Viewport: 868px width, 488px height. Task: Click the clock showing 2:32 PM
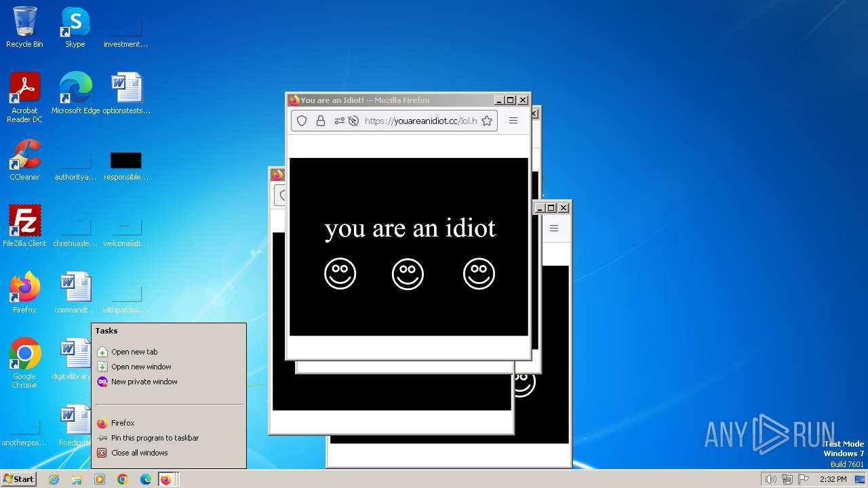[x=833, y=479]
